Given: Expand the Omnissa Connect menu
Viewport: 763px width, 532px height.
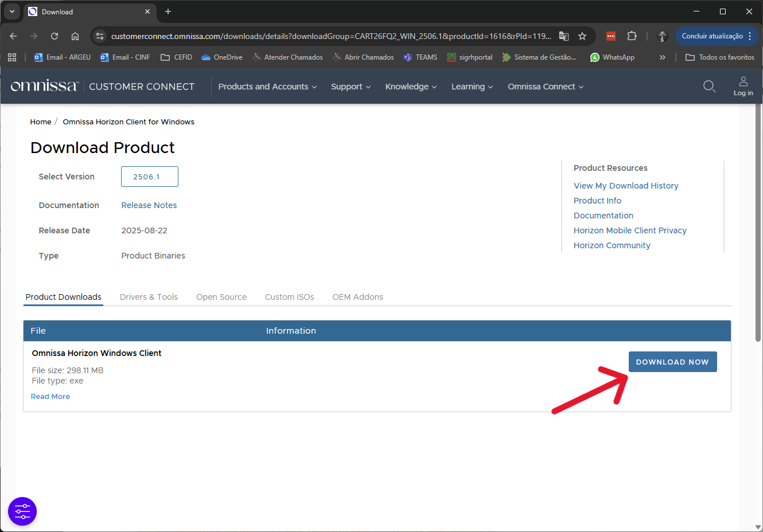Looking at the screenshot, I should tap(545, 87).
